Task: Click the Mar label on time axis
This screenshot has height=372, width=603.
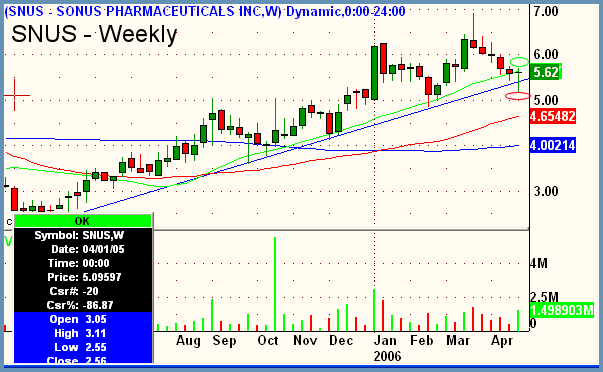Action: [x=458, y=341]
